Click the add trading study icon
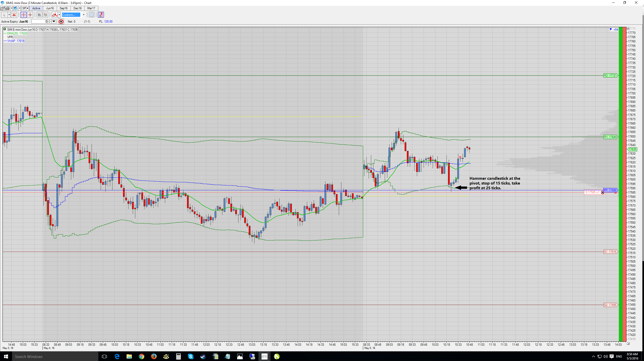Screen dimensions: 644x361 click(45, 15)
